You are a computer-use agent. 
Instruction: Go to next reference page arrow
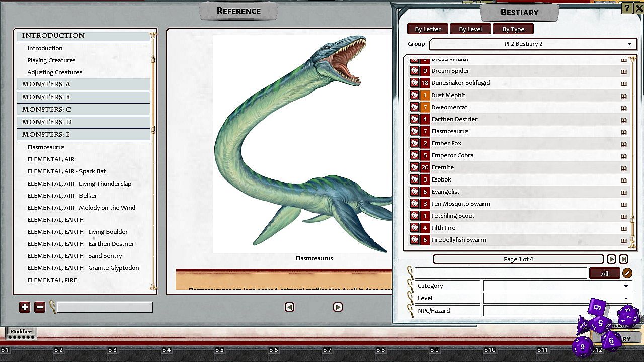[338, 307]
